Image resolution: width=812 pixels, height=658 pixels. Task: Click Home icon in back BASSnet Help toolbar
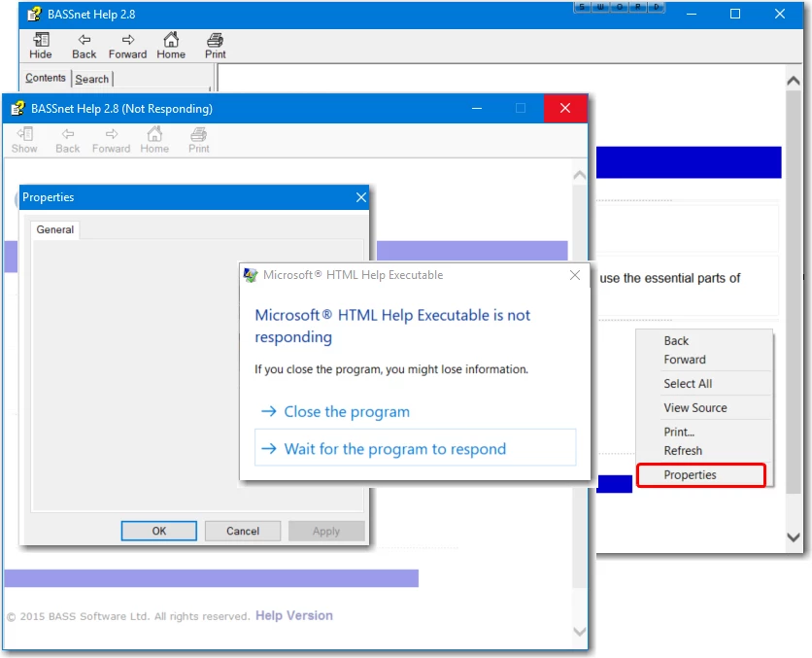pos(171,40)
